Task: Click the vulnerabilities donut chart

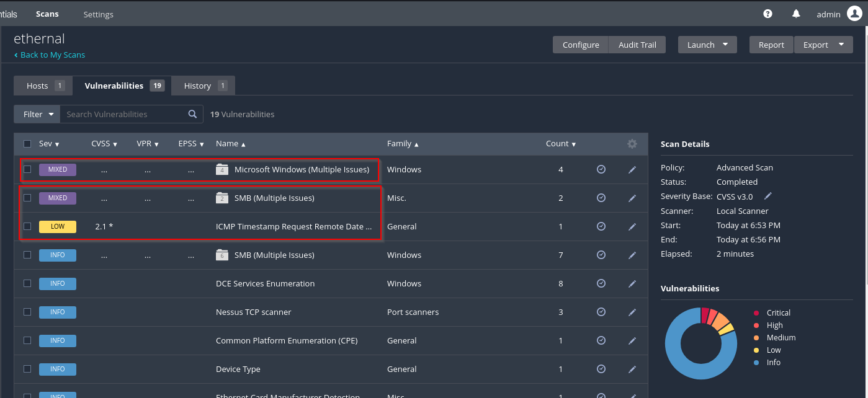Action: (701, 343)
